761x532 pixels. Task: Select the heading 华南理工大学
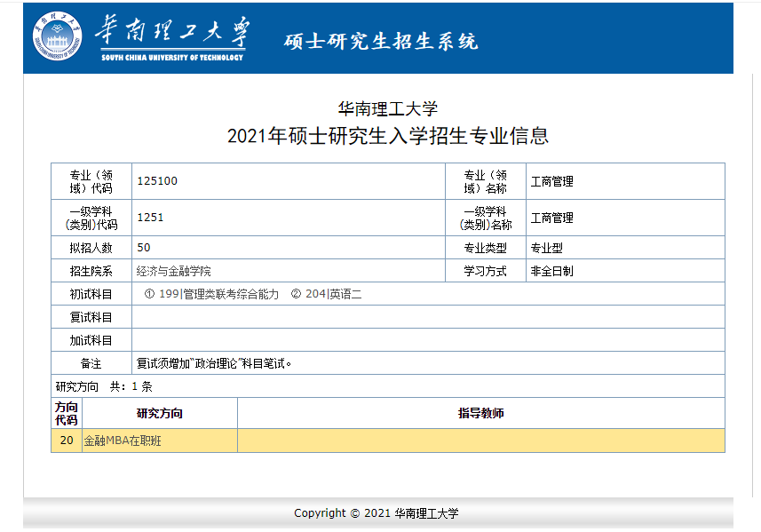point(388,108)
